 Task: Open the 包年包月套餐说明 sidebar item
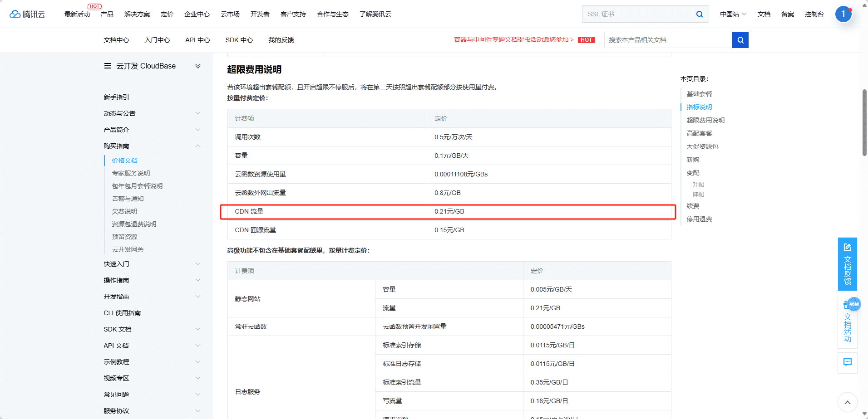pos(137,186)
